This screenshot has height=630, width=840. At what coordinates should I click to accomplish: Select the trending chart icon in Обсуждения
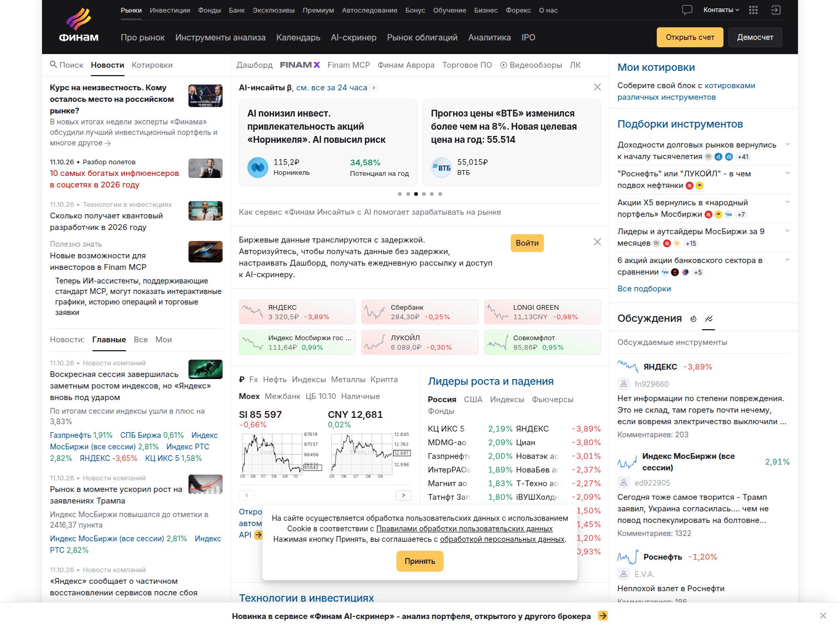[709, 319]
